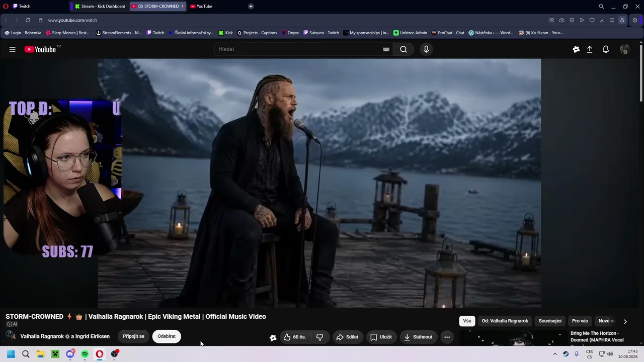Reload the page in Opera
The width and height of the screenshot is (644, 362).
(28, 20)
